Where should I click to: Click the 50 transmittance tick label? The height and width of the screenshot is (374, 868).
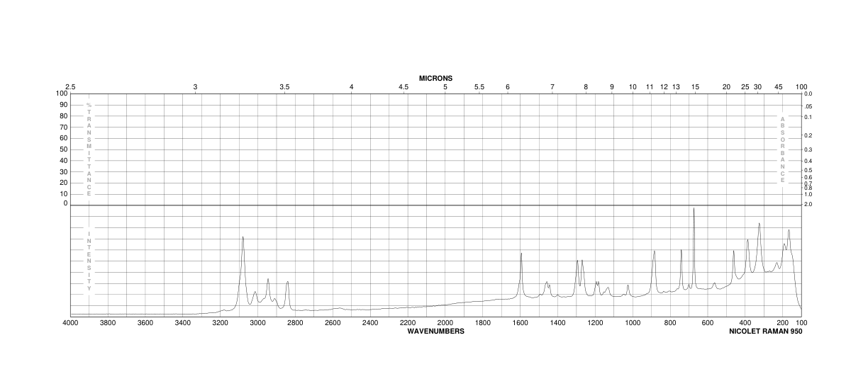click(x=64, y=149)
